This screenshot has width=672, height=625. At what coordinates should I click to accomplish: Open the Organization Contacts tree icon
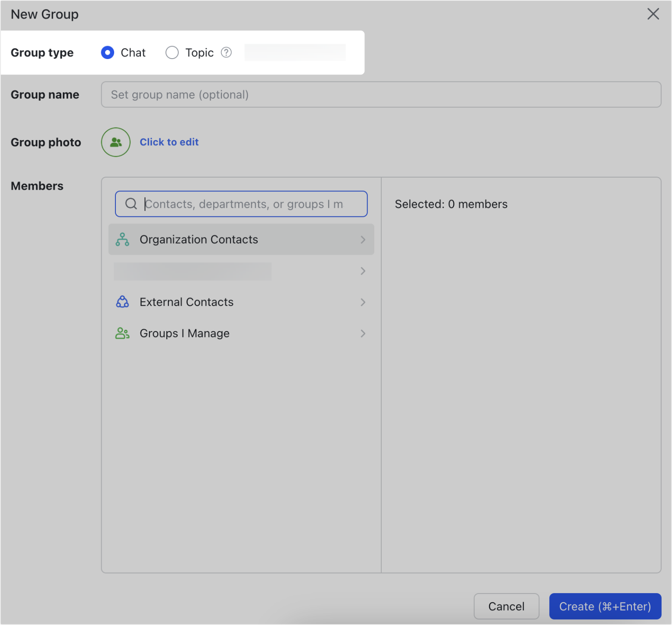(x=122, y=239)
